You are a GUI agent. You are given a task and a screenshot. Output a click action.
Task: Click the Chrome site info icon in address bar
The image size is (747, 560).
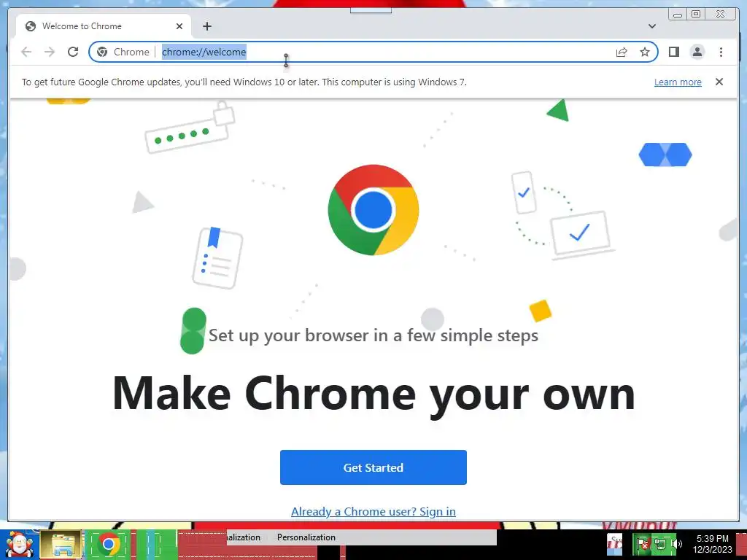click(102, 52)
